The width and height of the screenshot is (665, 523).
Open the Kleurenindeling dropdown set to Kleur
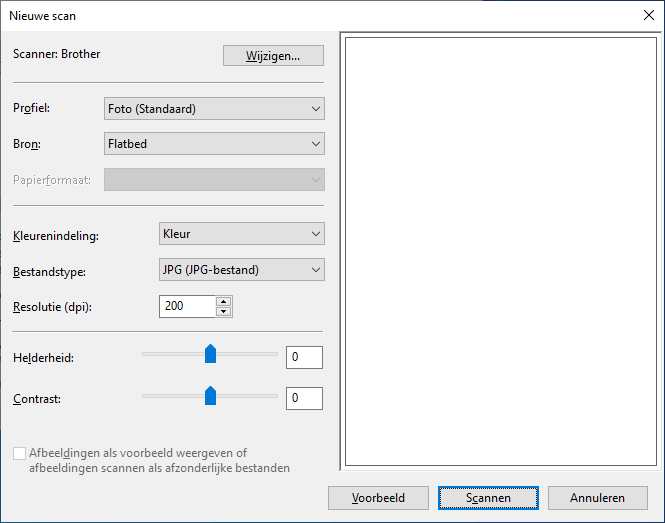coord(242,234)
